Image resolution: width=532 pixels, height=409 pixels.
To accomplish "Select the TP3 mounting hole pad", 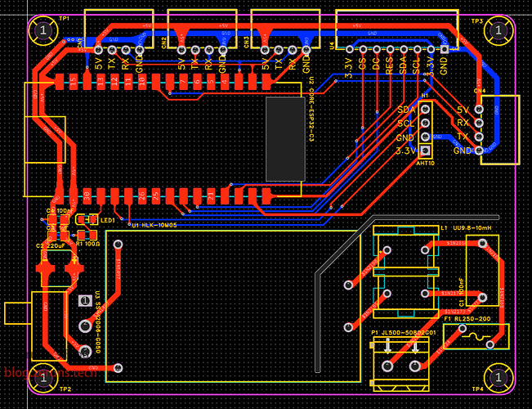I will pyautogui.click(x=495, y=31).
